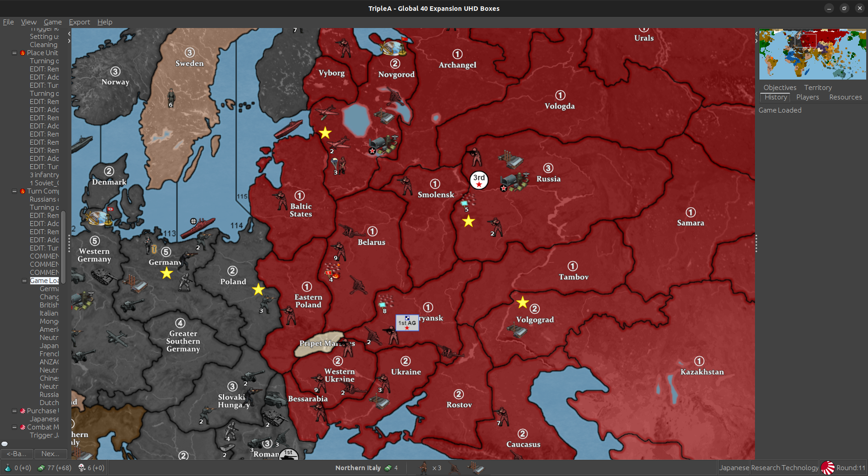Image resolution: width=868 pixels, height=476 pixels.
Task: Open the File menu
Action: [8, 22]
